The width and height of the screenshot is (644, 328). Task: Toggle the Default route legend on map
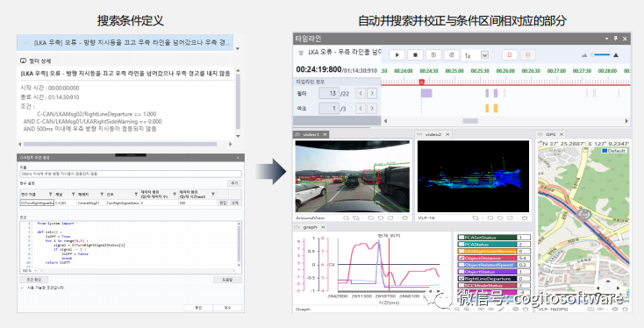click(614, 151)
